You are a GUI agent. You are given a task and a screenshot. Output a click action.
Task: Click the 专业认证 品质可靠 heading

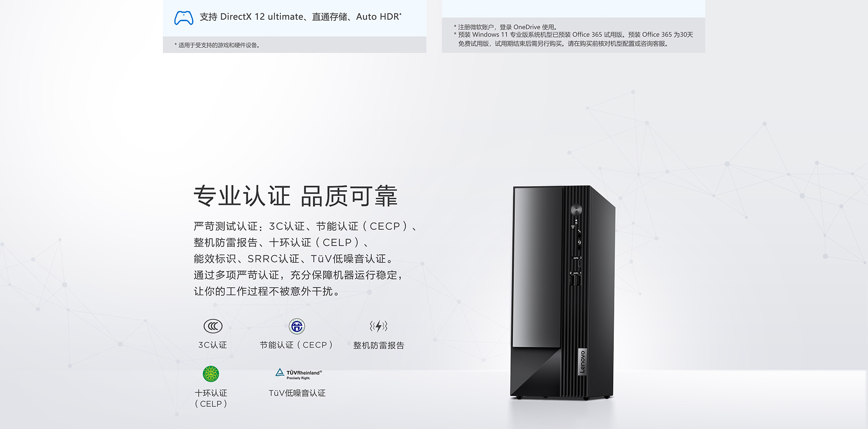295,196
